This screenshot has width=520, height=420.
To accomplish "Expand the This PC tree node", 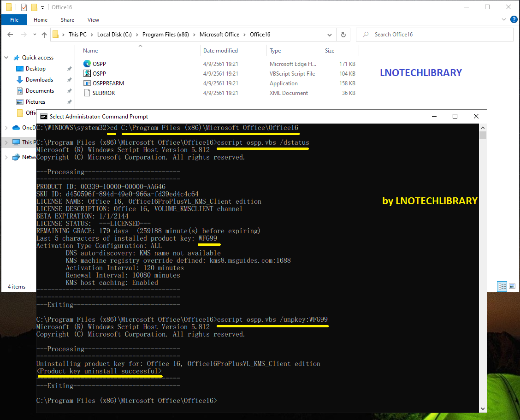I will (x=6, y=142).
